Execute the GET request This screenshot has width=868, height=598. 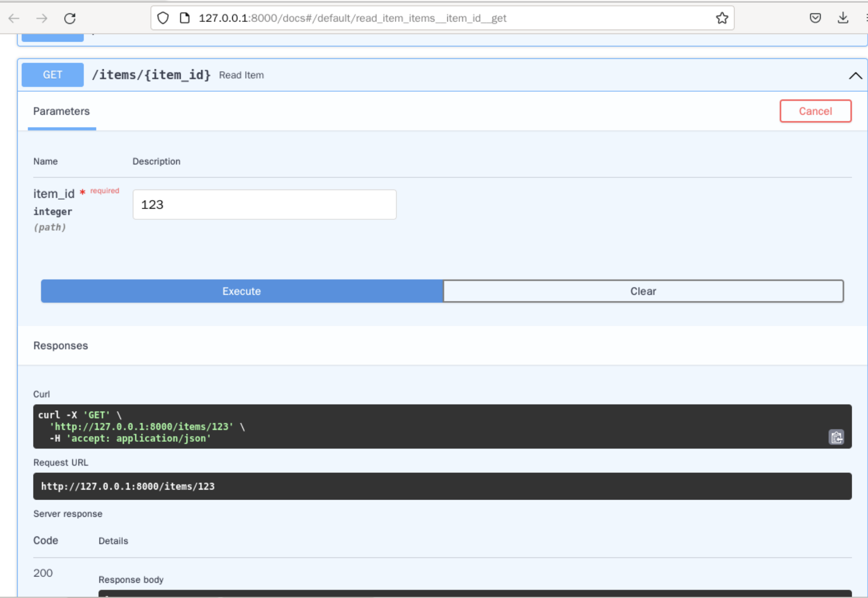click(242, 291)
